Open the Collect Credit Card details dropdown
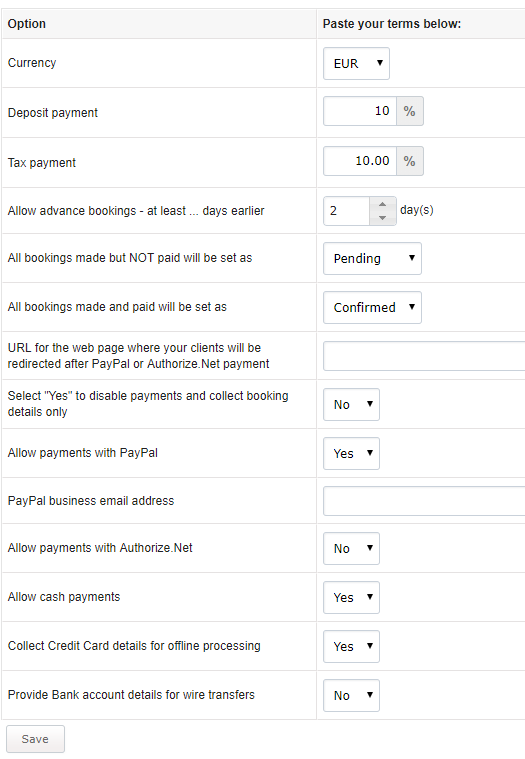 point(351,646)
